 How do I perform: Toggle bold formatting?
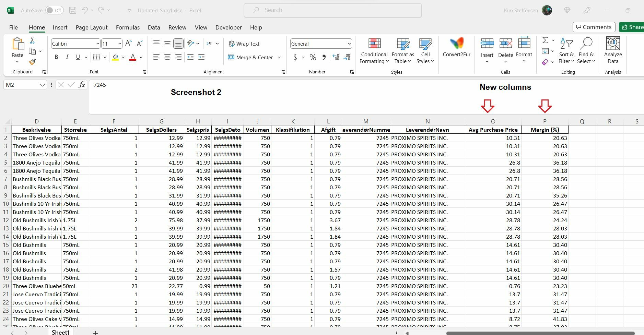[56, 57]
